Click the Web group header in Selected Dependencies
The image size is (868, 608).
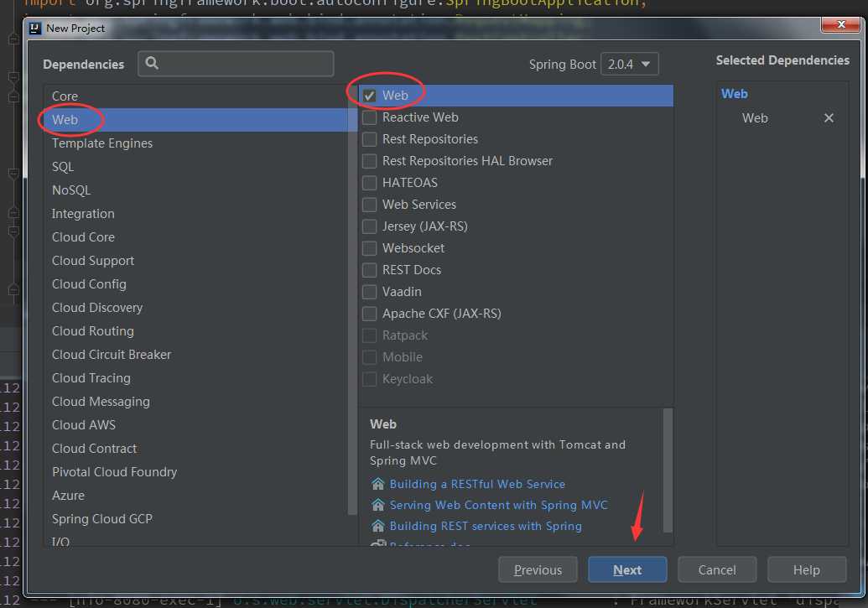(x=734, y=94)
